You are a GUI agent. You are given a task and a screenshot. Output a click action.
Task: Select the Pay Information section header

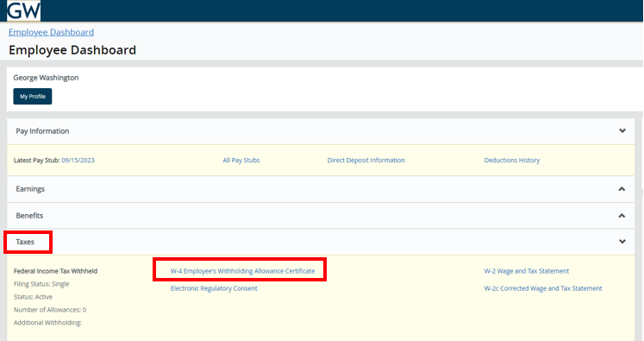[x=321, y=131]
